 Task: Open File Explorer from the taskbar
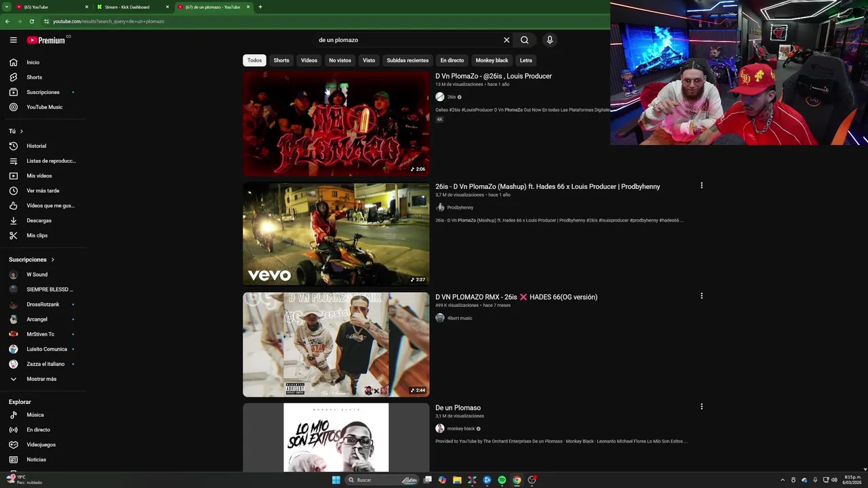pyautogui.click(x=457, y=480)
